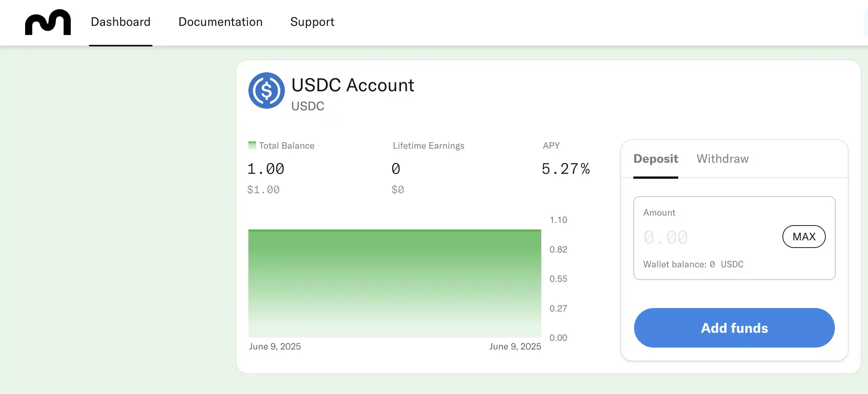Image resolution: width=868 pixels, height=394 pixels.
Task: Click the USDC Account title
Action: [x=353, y=85]
